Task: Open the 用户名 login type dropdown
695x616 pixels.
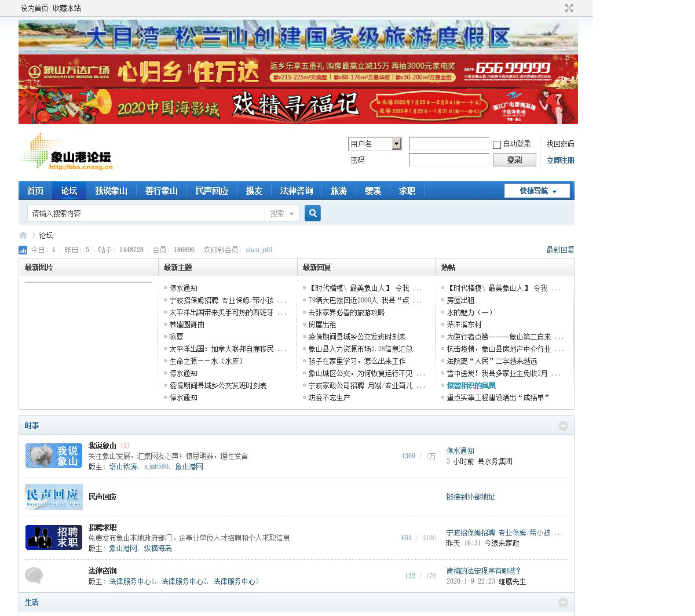Action: pos(397,144)
